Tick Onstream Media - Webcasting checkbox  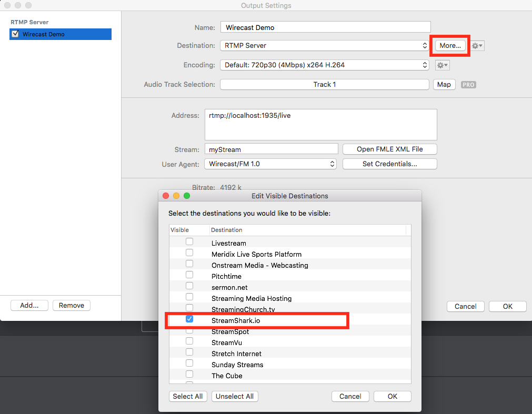point(189,264)
